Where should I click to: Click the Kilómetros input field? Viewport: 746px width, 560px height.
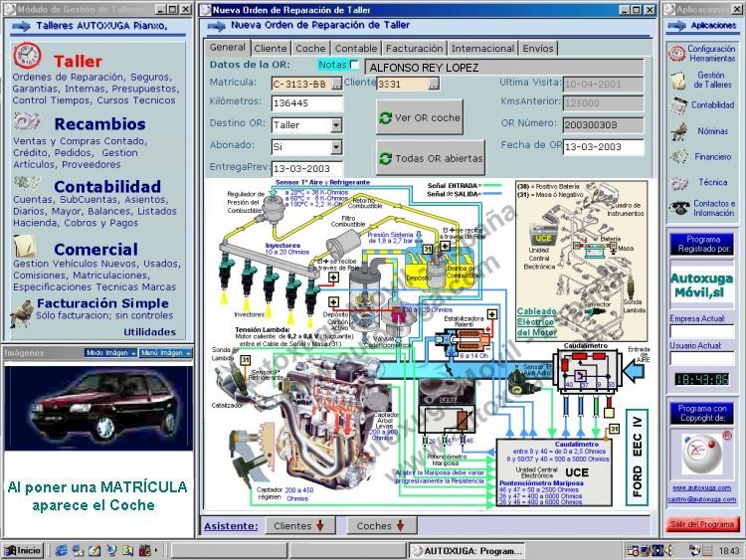(307, 103)
